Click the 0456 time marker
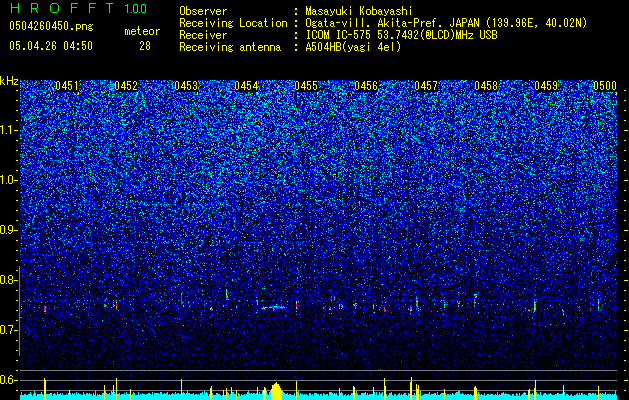 click(x=366, y=86)
